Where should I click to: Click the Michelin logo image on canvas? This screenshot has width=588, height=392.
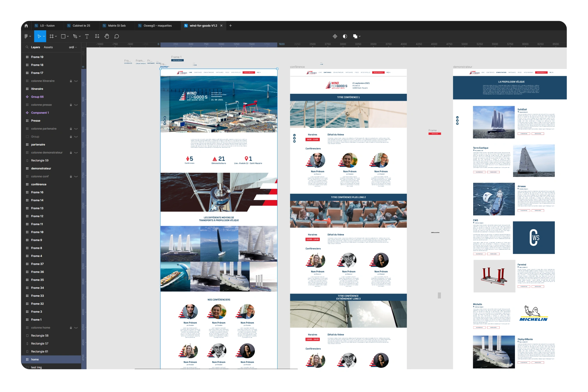(x=533, y=314)
